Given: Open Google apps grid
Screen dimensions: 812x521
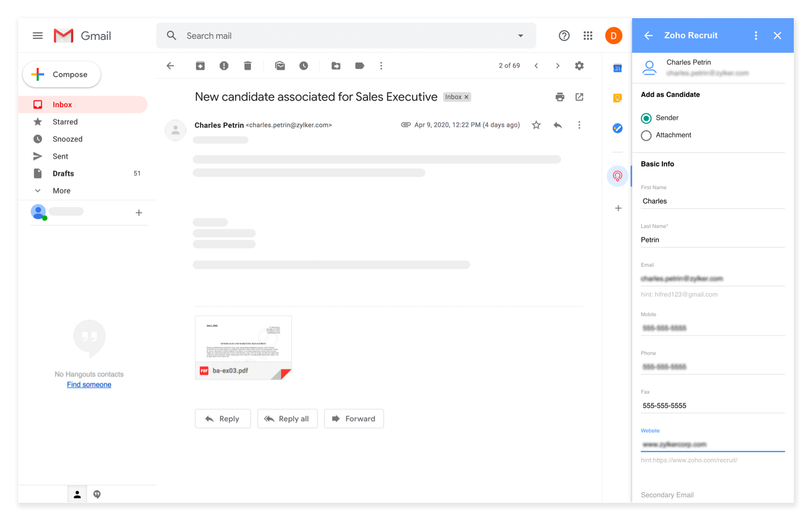Looking at the screenshot, I should tap(588, 36).
